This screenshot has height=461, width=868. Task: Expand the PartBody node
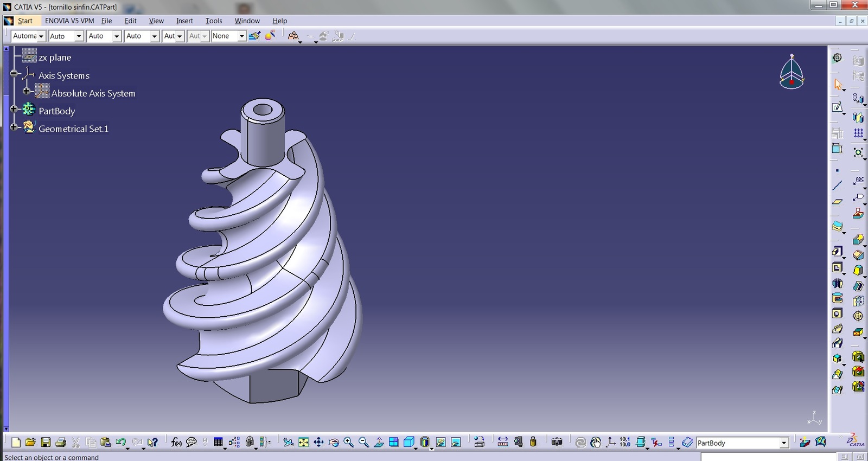(14, 108)
